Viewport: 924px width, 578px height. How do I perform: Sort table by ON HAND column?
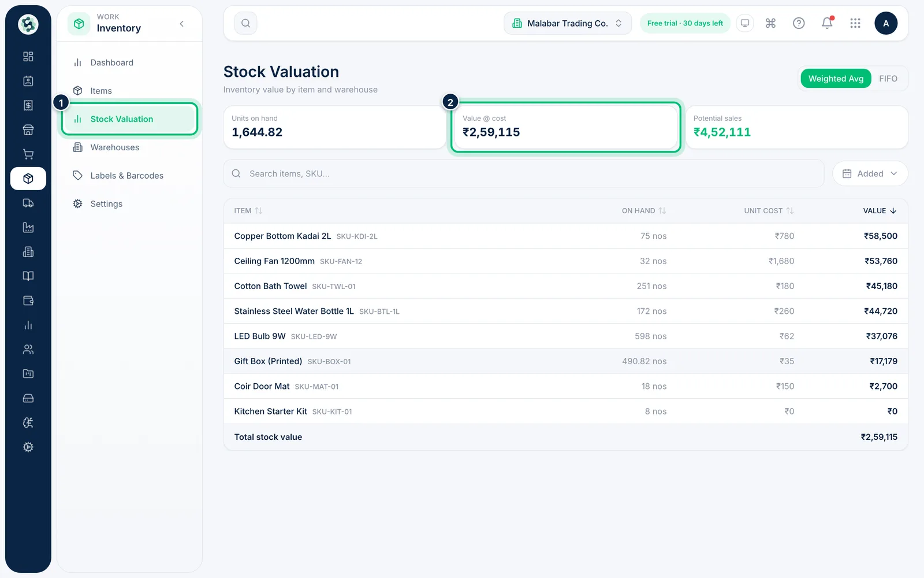tap(644, 211)
